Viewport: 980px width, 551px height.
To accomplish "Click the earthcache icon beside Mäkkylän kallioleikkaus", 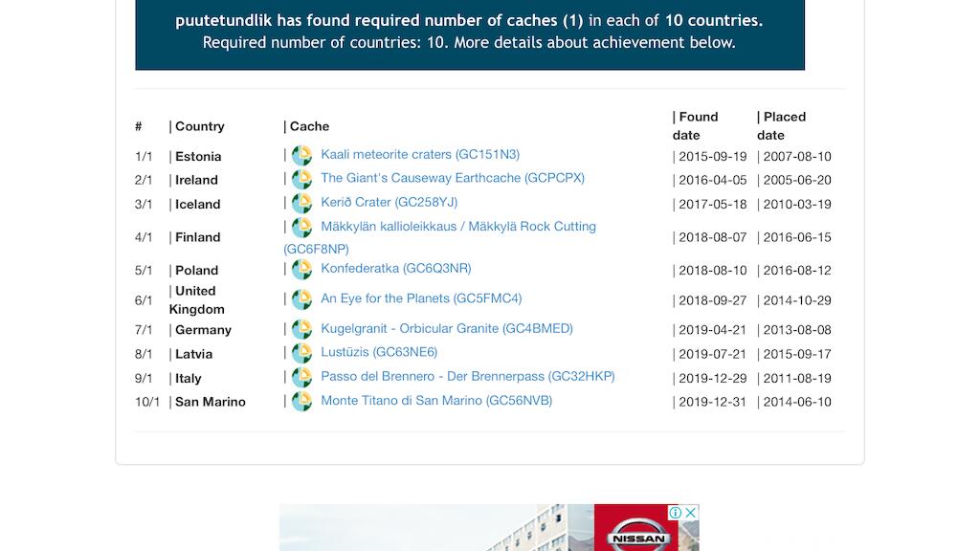I will 301,228.
